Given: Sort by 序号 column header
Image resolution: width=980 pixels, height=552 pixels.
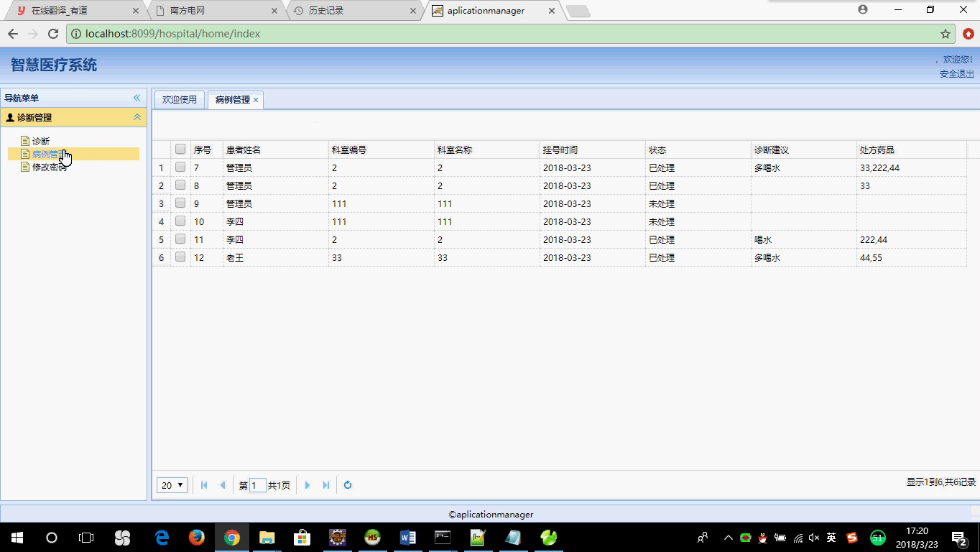Looking at the screenshot, I should [207, 149].
